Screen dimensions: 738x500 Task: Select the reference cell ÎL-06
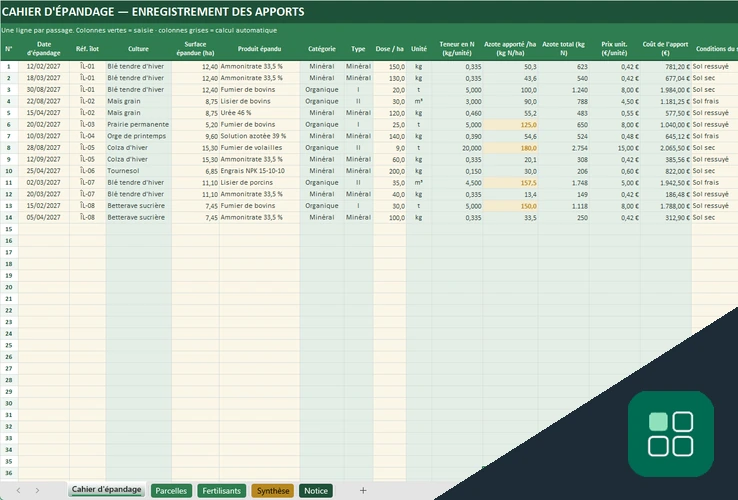point(88,171)
